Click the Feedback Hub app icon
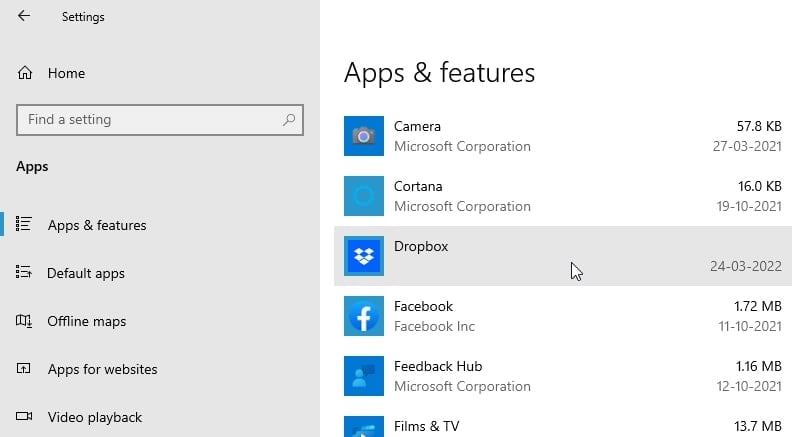The height and width of the screenshot is (437, 808). click(x=364, y=376)
